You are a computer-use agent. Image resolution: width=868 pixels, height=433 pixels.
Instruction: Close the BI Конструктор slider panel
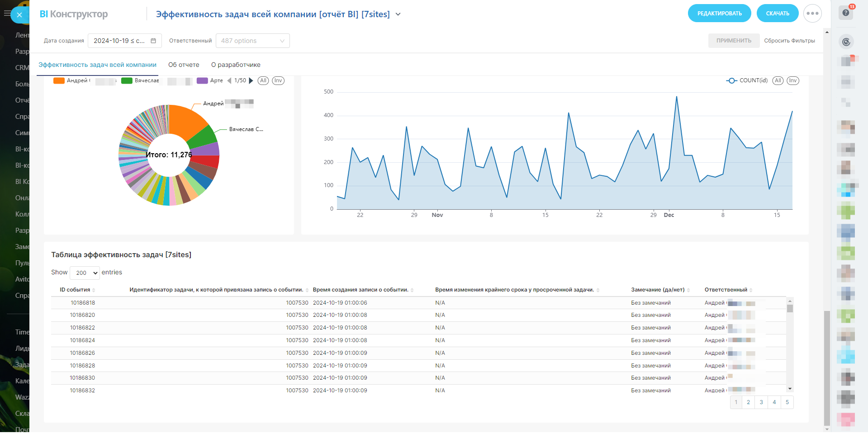(x=19, y=15)
